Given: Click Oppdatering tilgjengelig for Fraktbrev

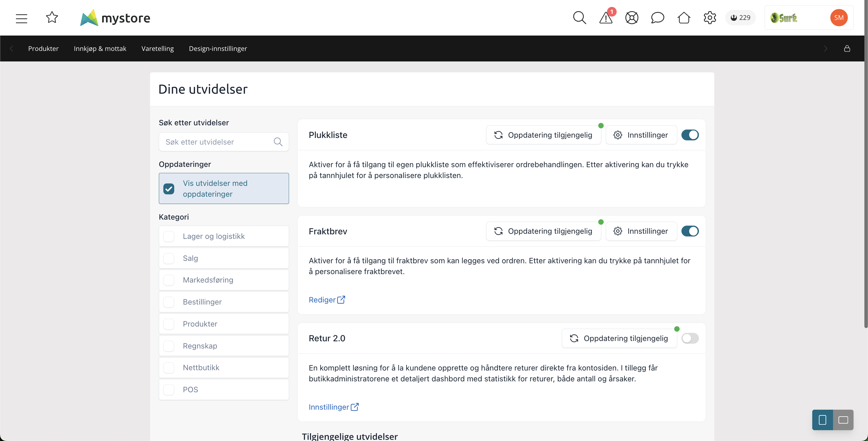Looking at the screenshot, I should [x=543, y=231].
